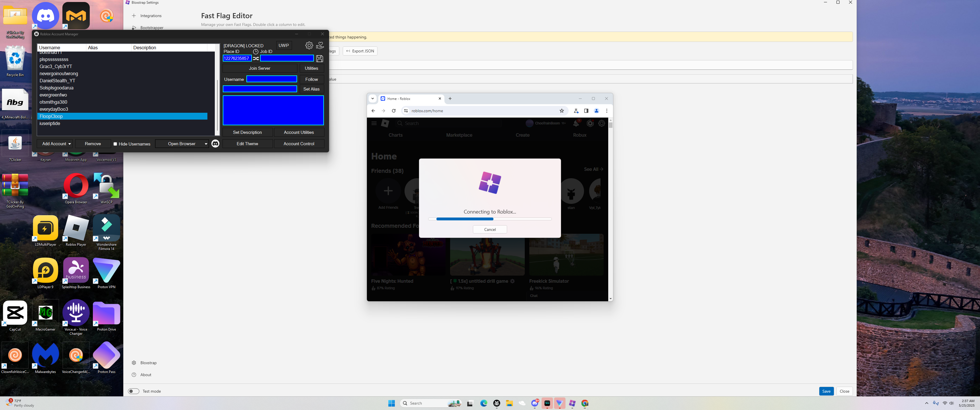
Task: Bookmark the roblox.com page with the star
Action: click(x=562, y=111)
